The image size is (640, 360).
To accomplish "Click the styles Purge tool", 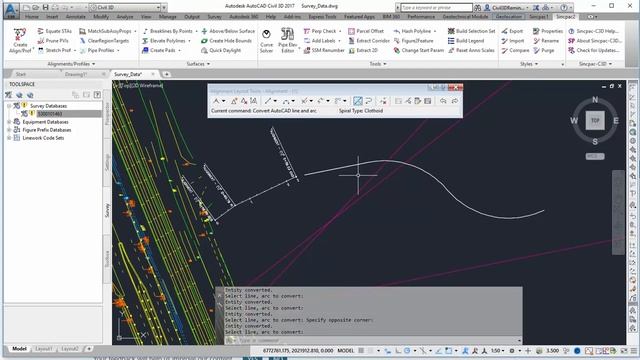I will coord(544,50).
